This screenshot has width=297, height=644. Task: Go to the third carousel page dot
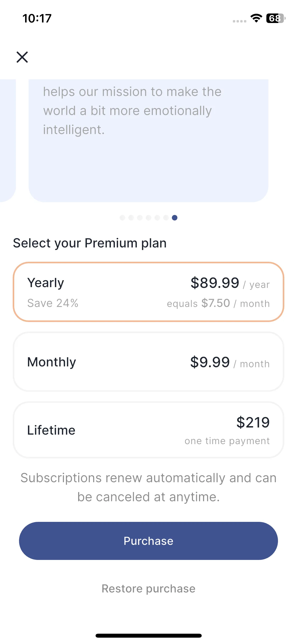point(140,218)
